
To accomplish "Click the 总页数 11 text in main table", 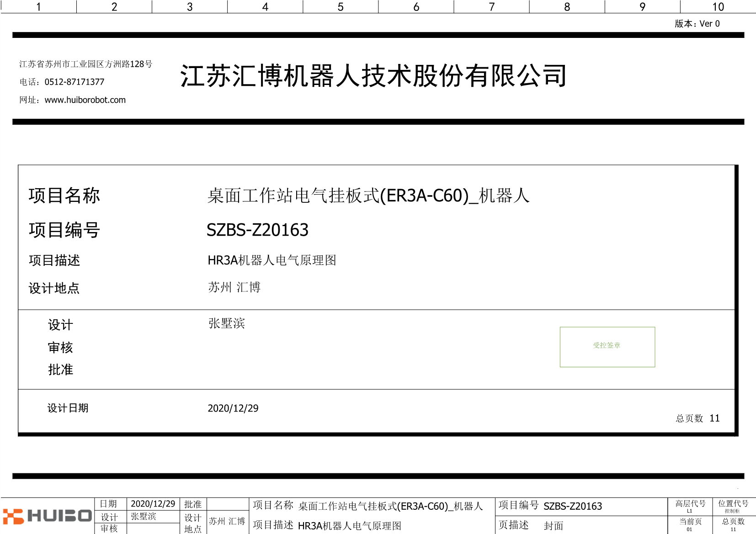I will point(697,418).
